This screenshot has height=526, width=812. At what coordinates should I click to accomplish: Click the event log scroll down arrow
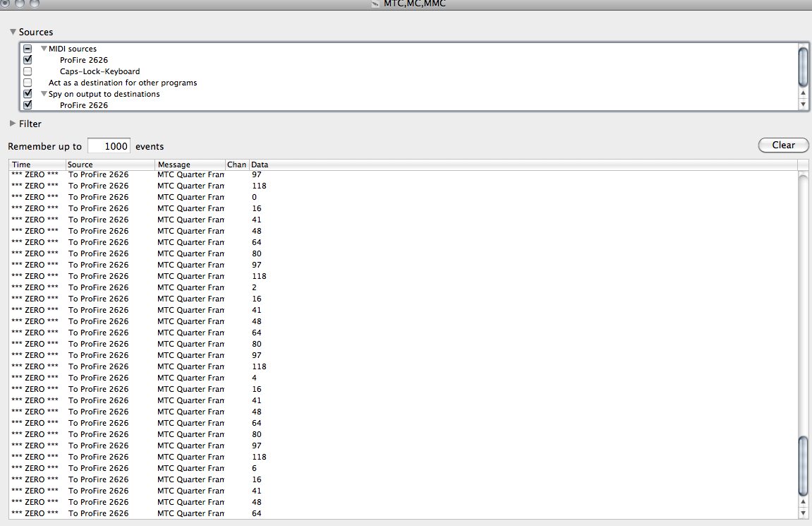804,513
